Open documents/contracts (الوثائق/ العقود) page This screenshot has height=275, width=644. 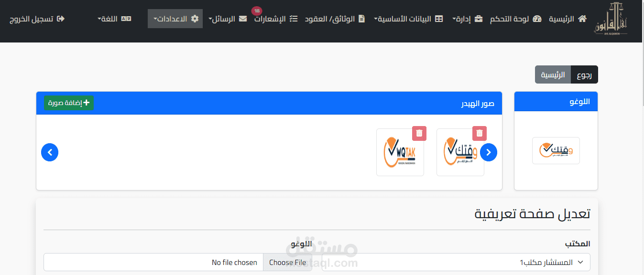click(x=335, y=19)
